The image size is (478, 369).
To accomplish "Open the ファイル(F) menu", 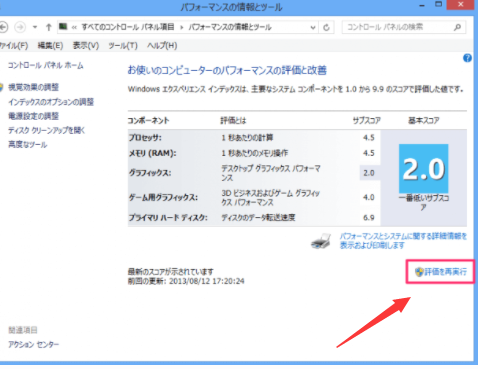I will pyautogui.click(x=14, y=45).
